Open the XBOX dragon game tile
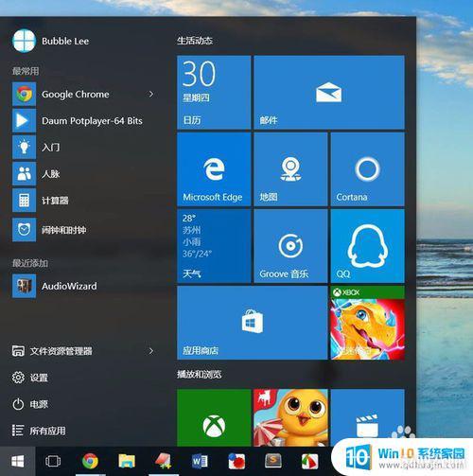This screenshot has height=476, width=473. [x=367, y=323]
